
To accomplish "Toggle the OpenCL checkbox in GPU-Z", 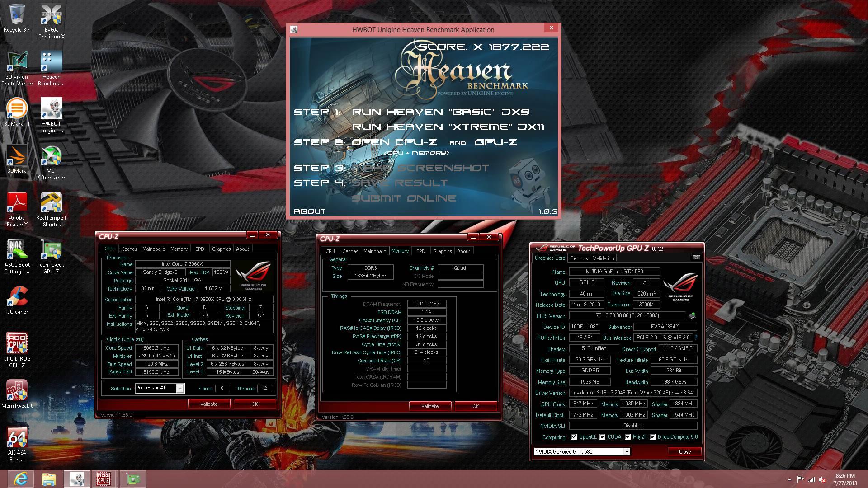I will [574, 437].
